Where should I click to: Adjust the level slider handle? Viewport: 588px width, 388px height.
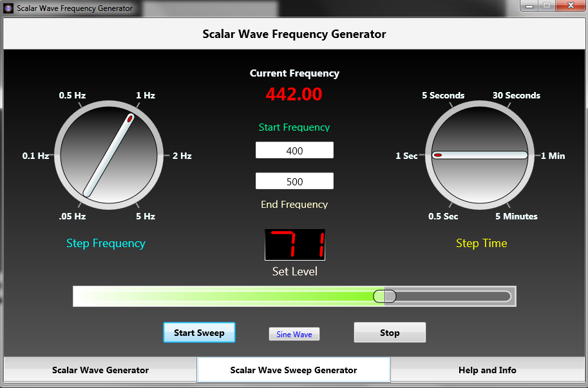[384, 295]
